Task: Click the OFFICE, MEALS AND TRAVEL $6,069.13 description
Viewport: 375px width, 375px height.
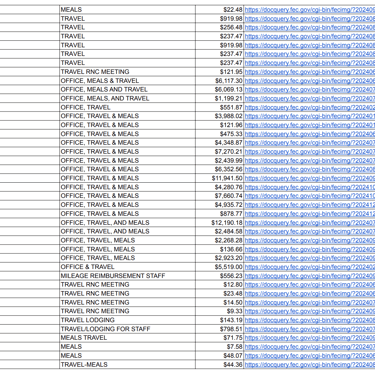Action: (x=127, y=89)
